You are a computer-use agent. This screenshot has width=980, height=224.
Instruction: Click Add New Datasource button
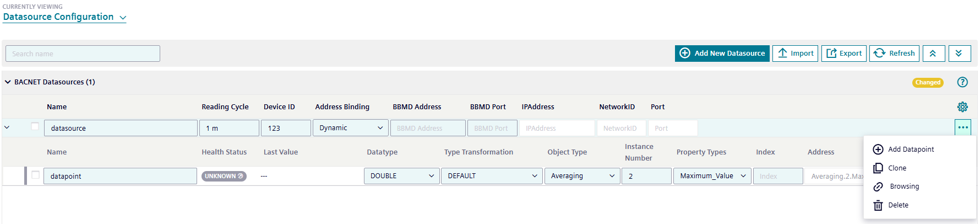722,54
